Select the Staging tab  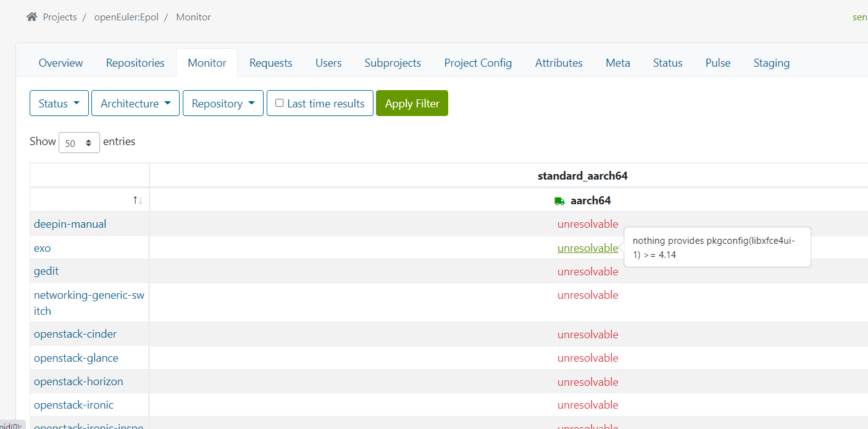(771, 63)
